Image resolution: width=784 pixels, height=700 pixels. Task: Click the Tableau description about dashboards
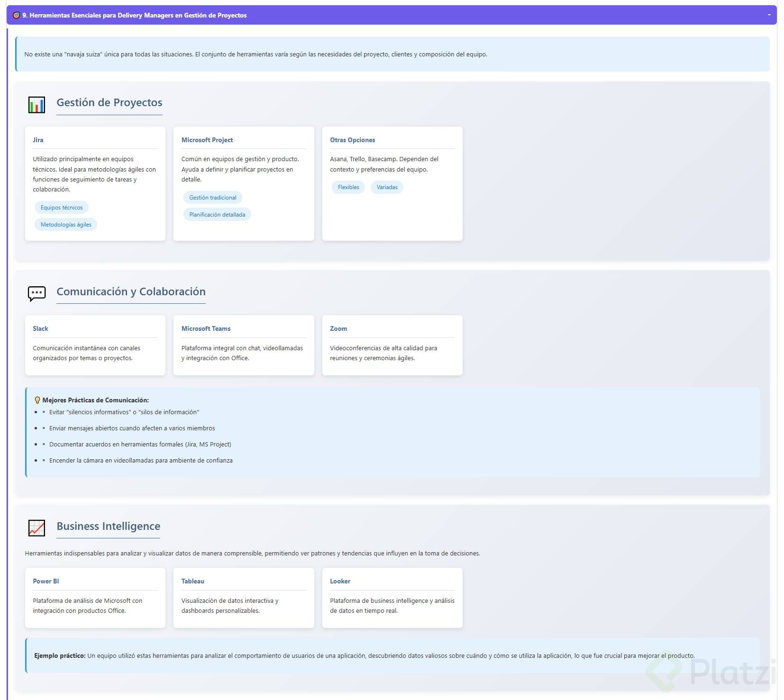[230, 606]
